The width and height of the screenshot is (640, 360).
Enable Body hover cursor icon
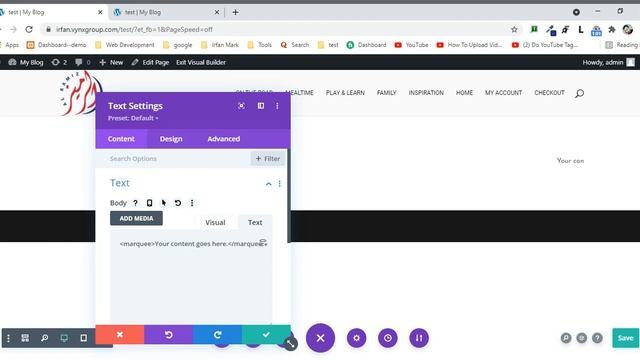(164, 203)
